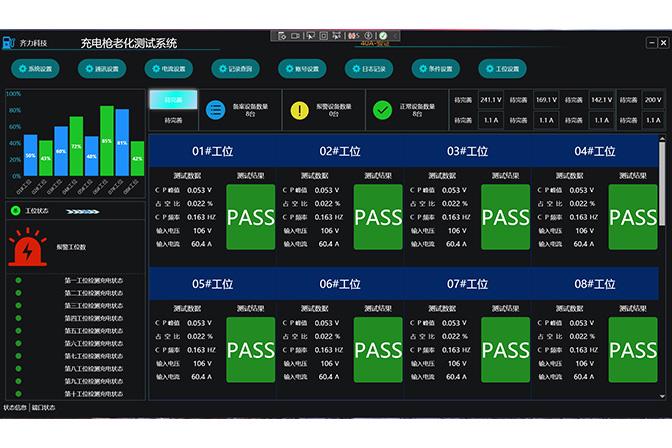Click the green normal device checkmark icon

pos(382,110)
